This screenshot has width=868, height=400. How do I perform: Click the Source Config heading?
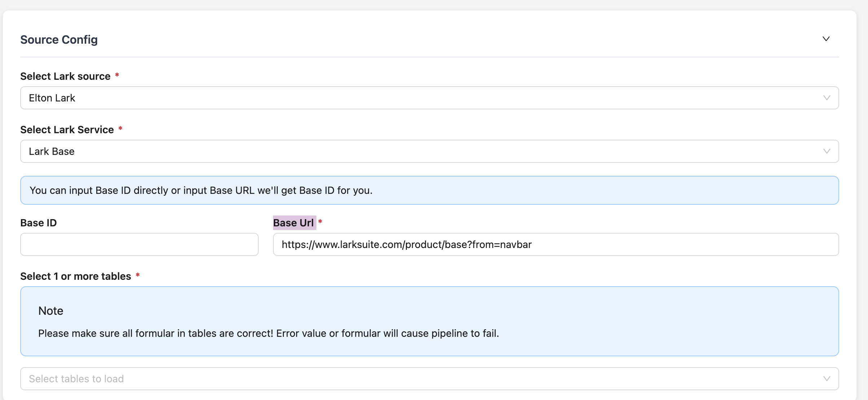59,40
